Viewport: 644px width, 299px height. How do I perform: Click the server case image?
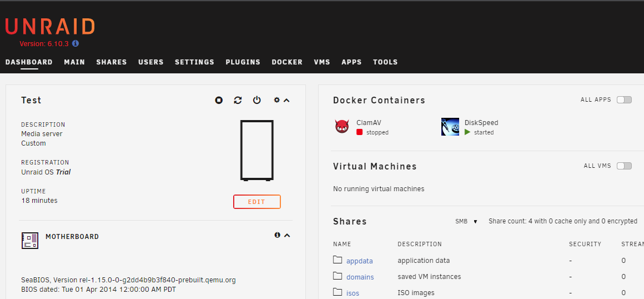pos(256,151)
